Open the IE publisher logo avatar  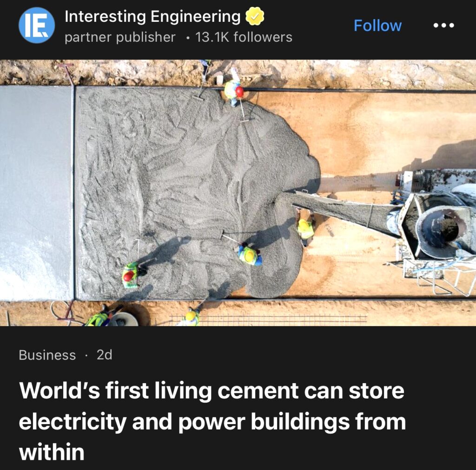click(37, 25)
